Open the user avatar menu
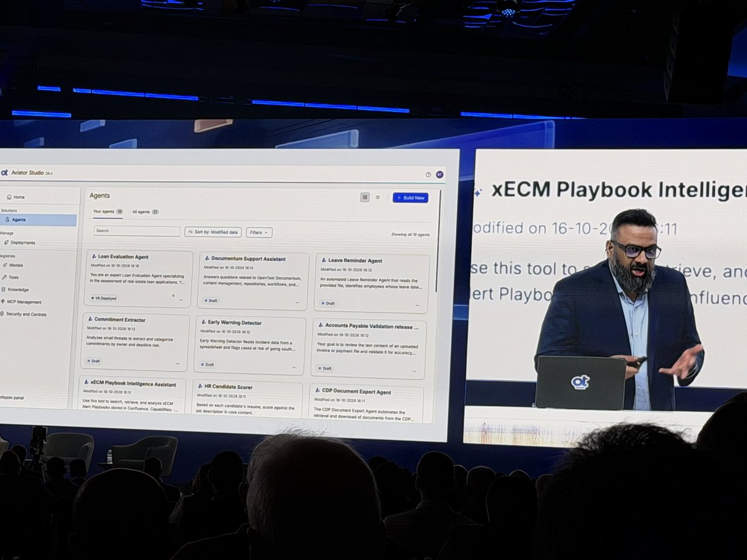Screen dimensions: 747x560 point(439,175)
